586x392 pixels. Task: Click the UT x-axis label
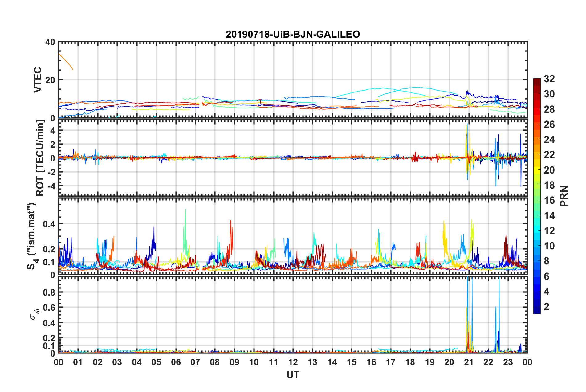[x=293, y=375]
